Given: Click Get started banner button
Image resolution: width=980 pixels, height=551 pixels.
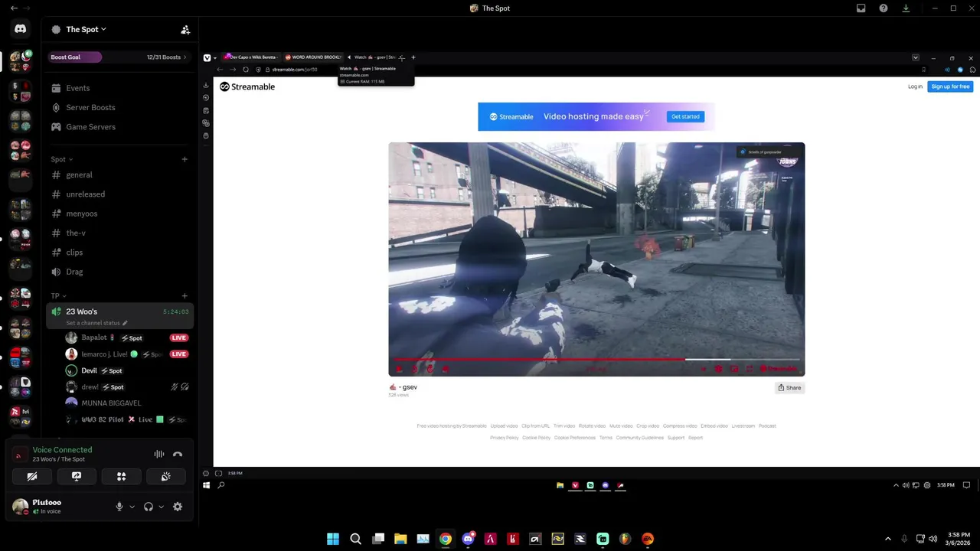Looking at the screenshot, I should click(x=685, y=116).
